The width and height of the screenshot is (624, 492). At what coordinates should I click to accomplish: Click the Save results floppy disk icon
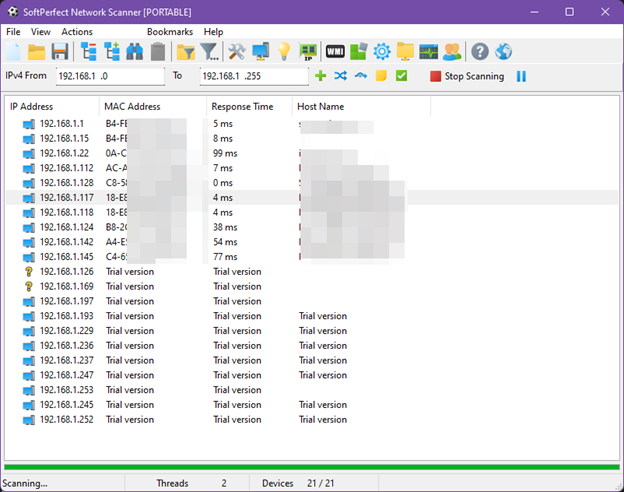(x=60, y=51)
